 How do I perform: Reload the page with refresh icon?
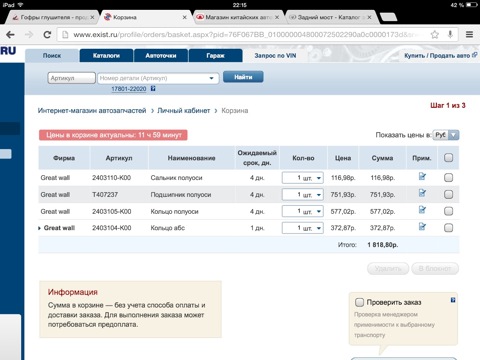47,34
